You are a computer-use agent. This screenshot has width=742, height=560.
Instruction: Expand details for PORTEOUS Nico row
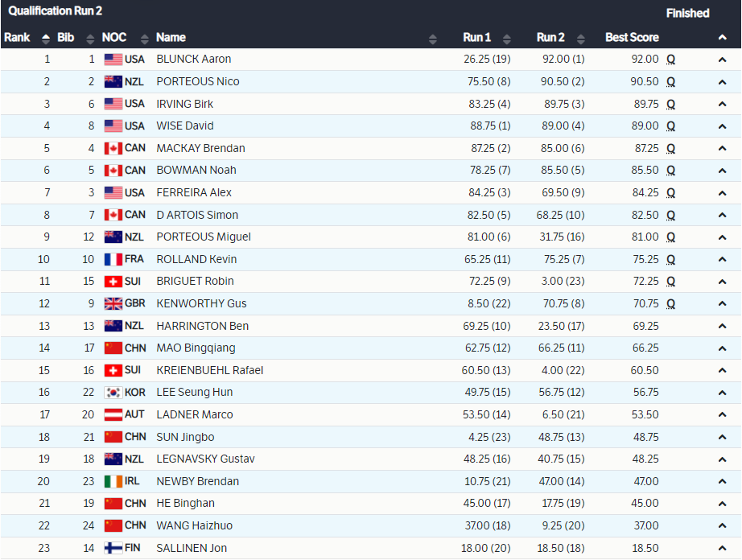[722, 82]
